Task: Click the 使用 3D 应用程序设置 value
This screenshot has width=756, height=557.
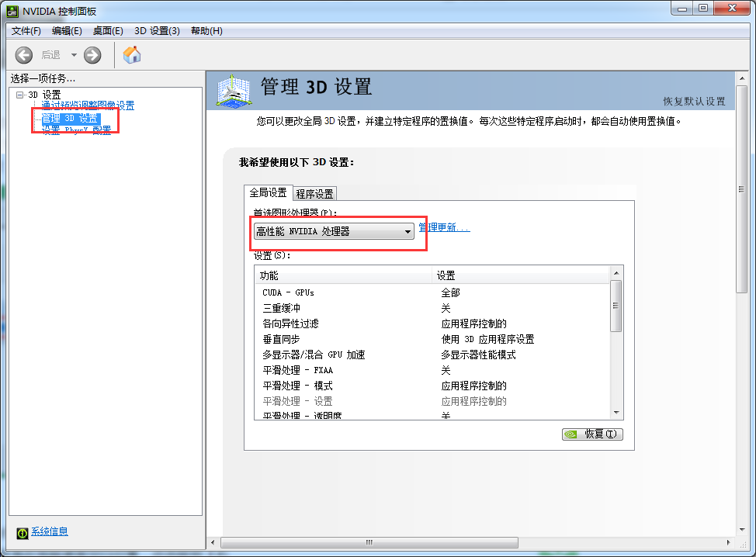Action: [487, 339]
